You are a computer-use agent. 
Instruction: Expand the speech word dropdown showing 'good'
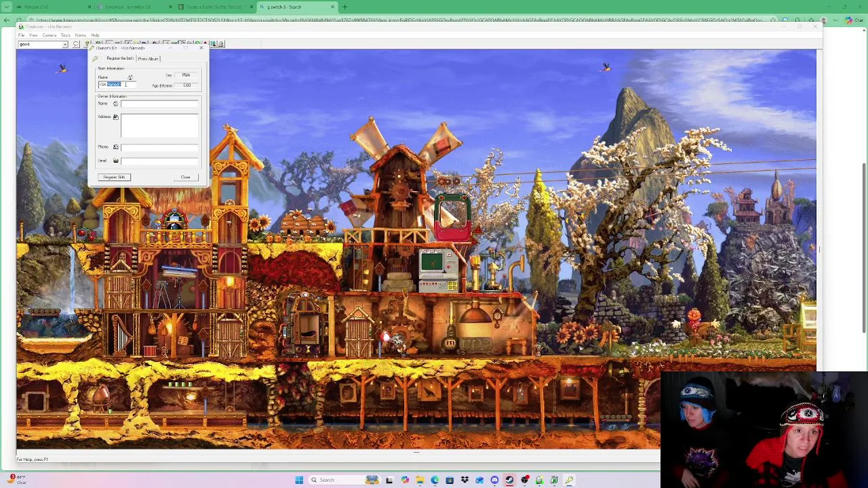[x=65, y=44]
